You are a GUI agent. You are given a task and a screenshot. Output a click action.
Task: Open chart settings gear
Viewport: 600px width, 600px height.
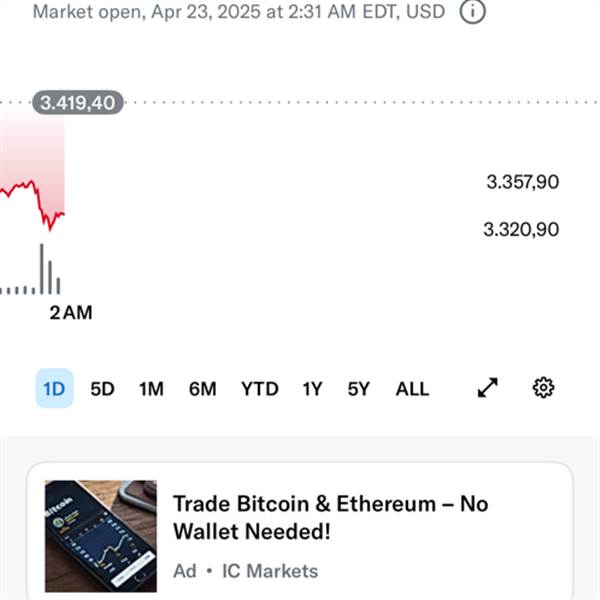[543, 388]
